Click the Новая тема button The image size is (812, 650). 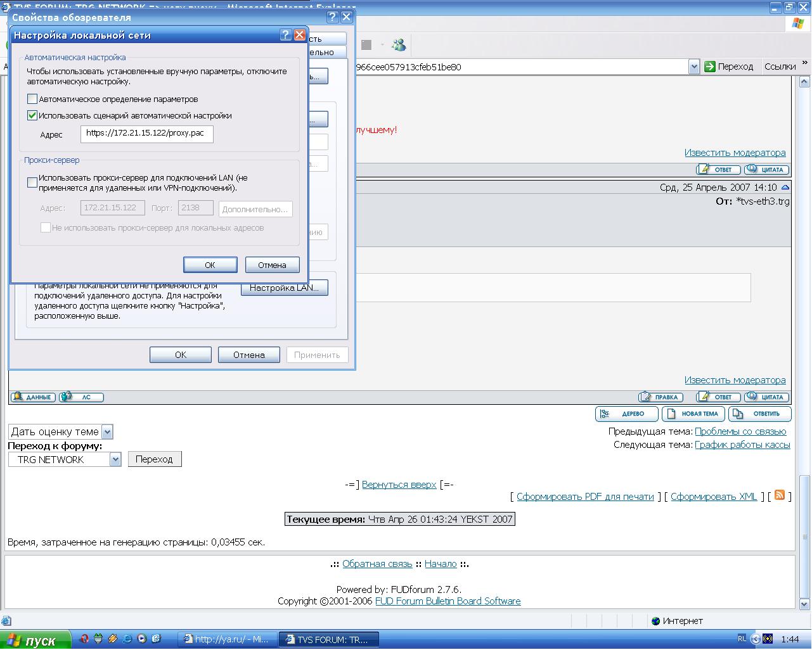(x=693, y=414)
